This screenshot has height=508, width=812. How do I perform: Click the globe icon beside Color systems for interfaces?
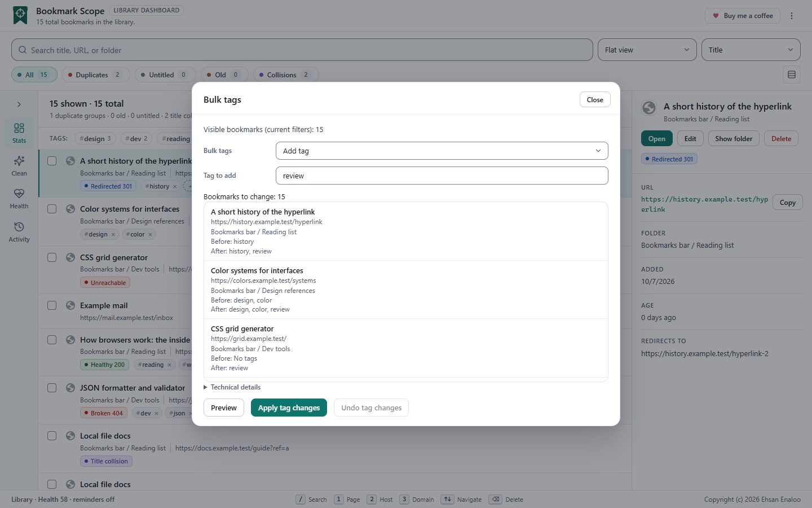click(x=70, y=209)
